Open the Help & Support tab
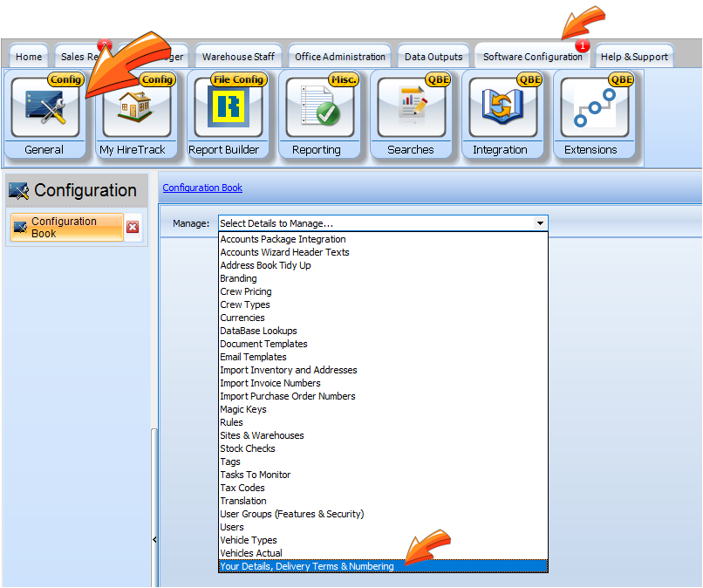703x588 pixels. click(x=634, y=57)
